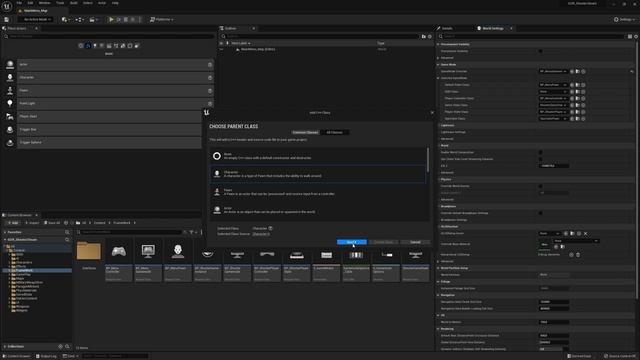Select the Pawn parent class option
This screenshot has height=360, width=640.
pyautogui.click(x=318, y=192)
